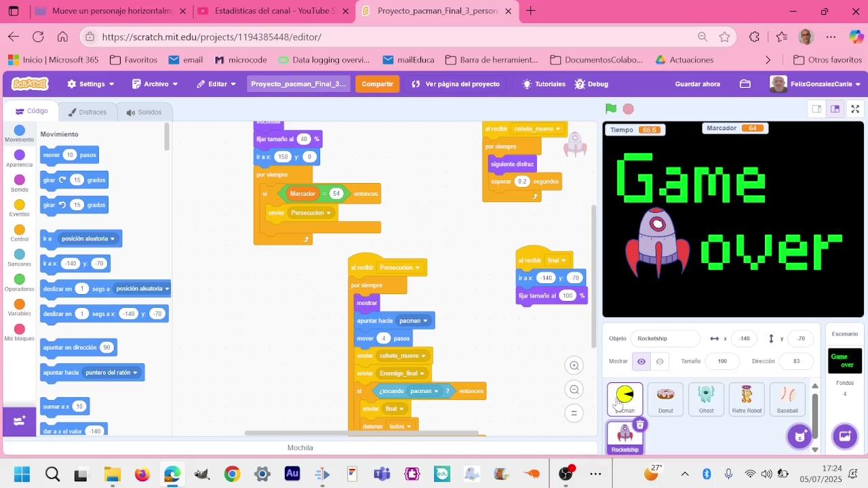Open File Explorer from taskbar

point(112,474)
